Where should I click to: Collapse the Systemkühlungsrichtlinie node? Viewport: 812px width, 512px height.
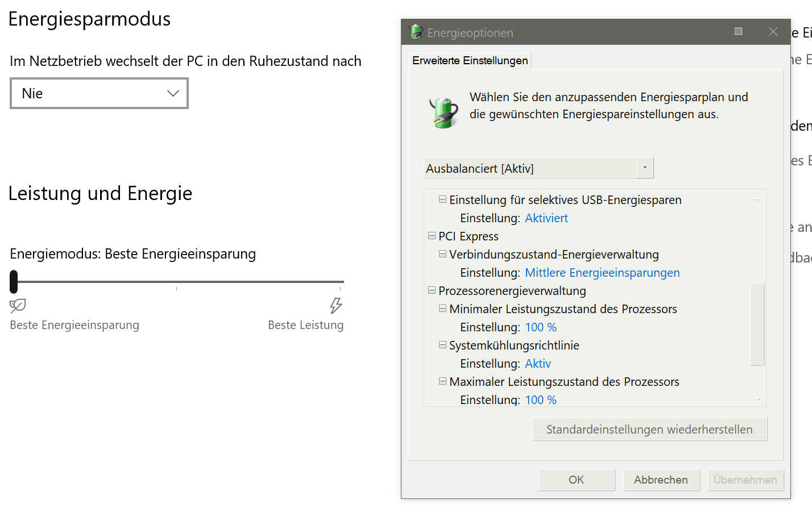[x=442, y=345]
